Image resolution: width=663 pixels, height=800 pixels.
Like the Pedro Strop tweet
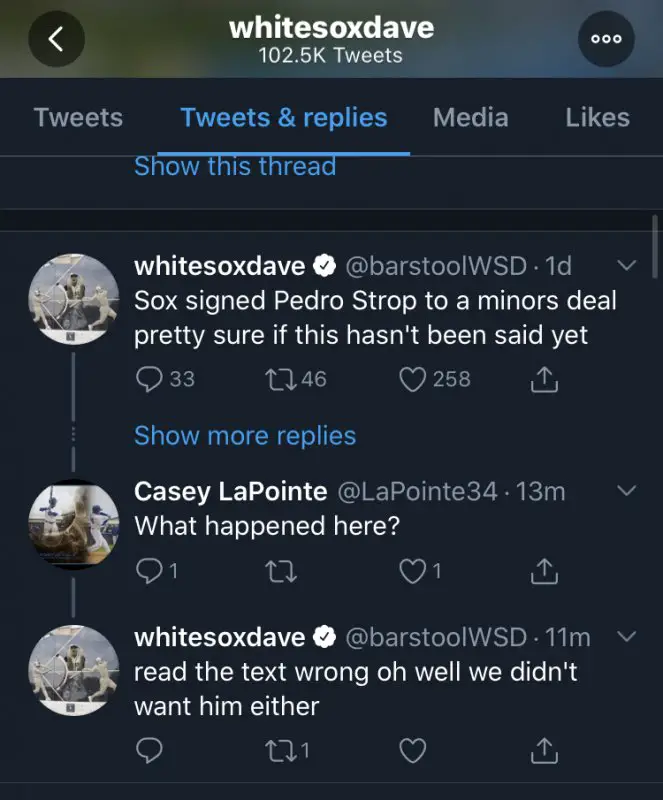point(413,379)
